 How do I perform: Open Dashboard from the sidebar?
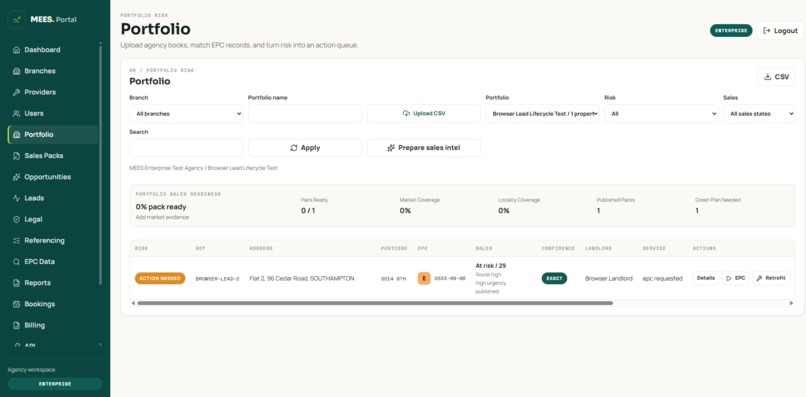point(53,50)
